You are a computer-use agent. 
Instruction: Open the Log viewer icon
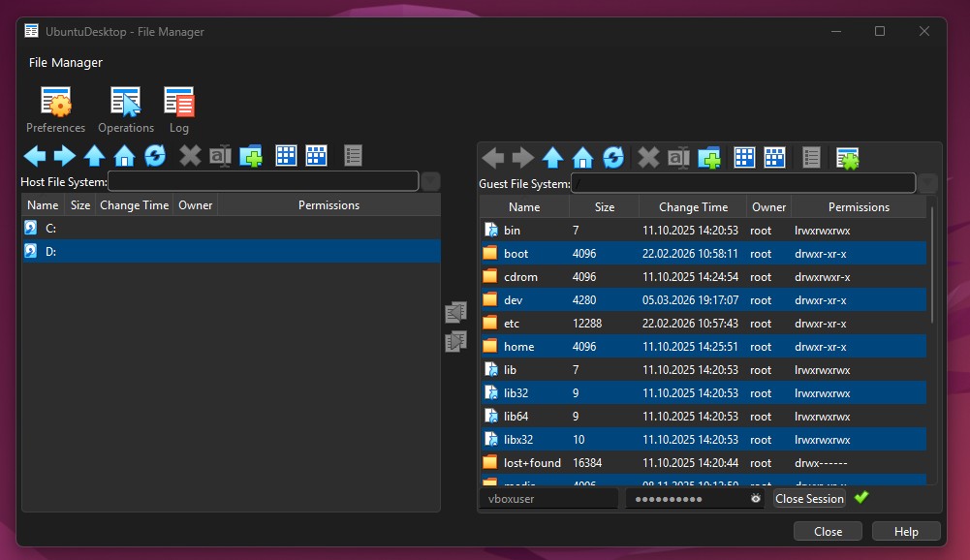coord(178,107)
